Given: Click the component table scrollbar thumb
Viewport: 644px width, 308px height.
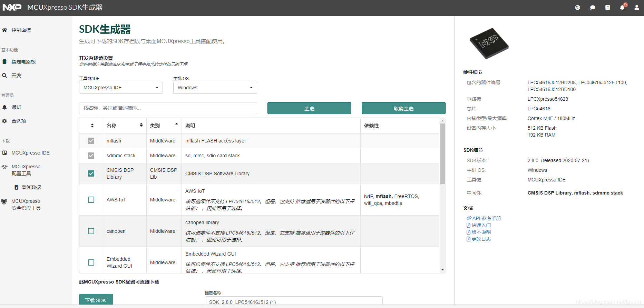Looking at the screenshot, I should pyautogui.click(x=442, y=153).
